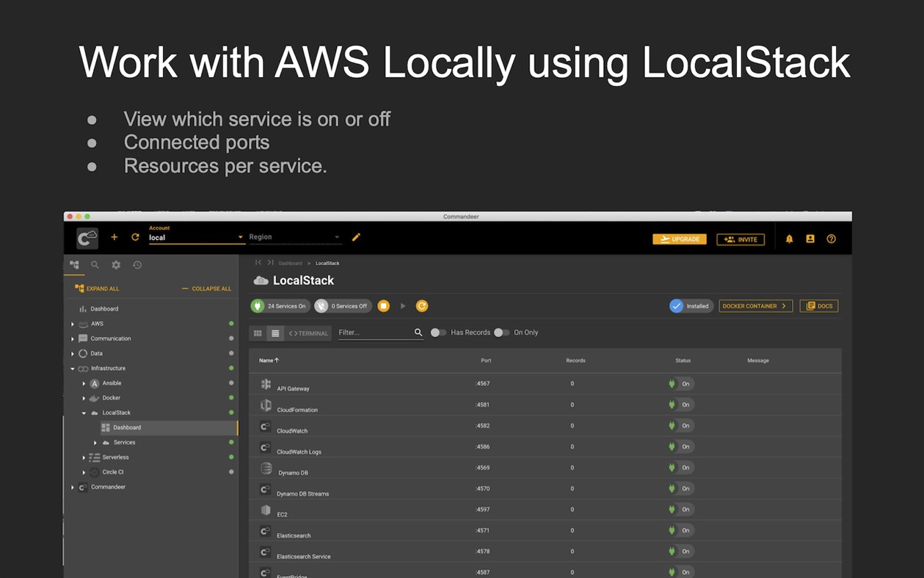
Task: Expand the Ansible tree node
Action: 84,383
